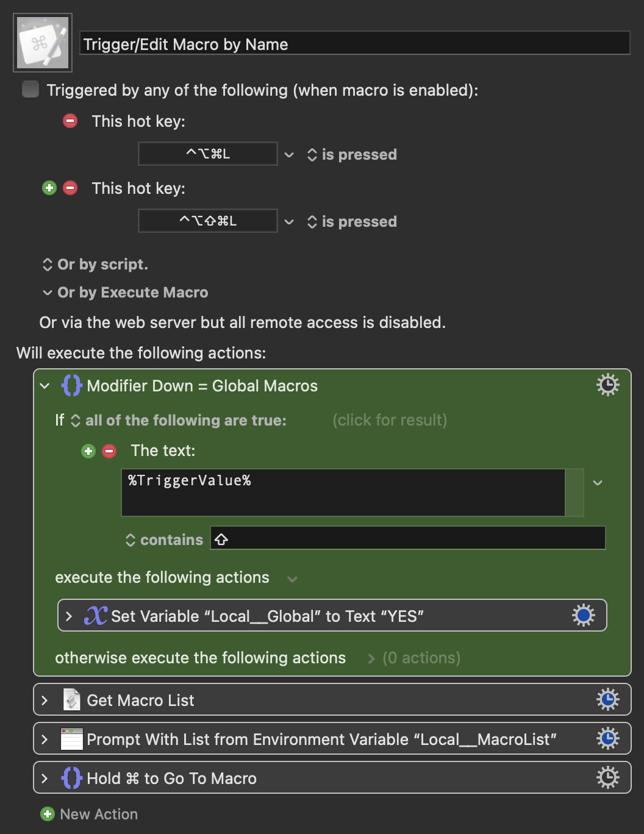This screenshot has width=644, height=834.
Task: Click New Action button
Action: pyautogui.click(x=89, y=814)
